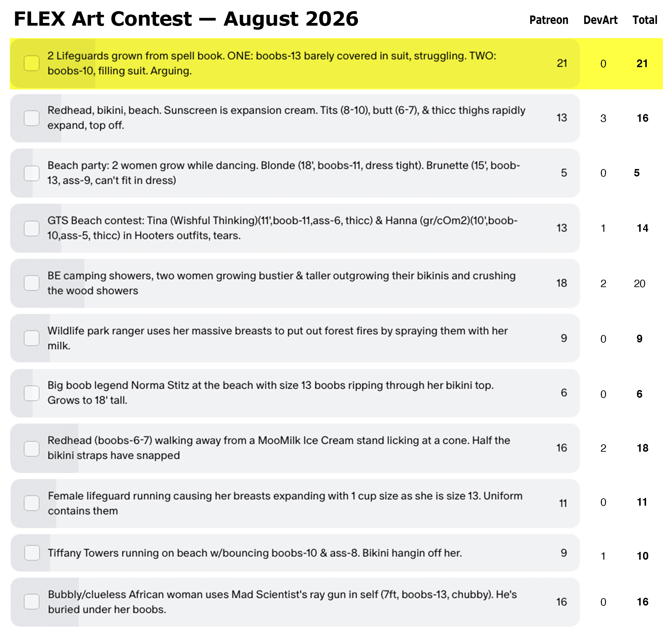
Task: Check the Tiffany Towers running on beach option
Action: click(32, 553)
